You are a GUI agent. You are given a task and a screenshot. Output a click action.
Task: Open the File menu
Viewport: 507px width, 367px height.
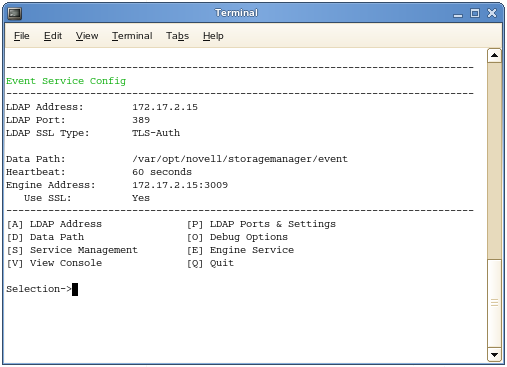22,36
